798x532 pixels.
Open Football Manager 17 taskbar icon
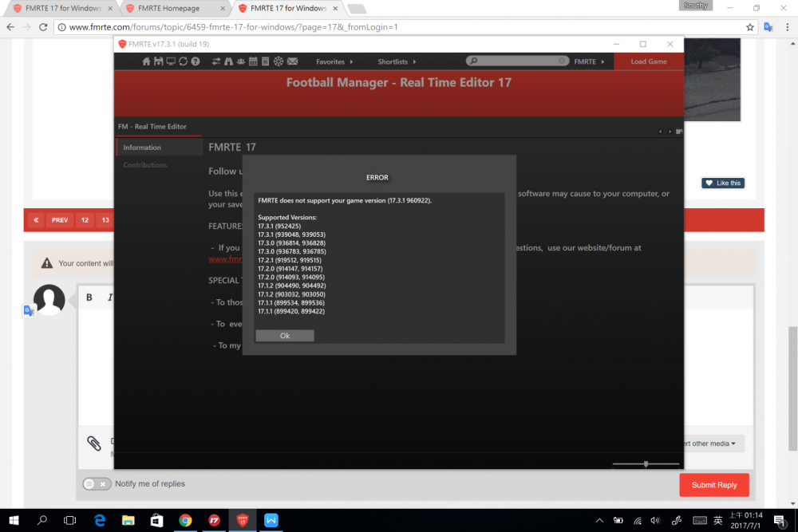tap(214, 520)
